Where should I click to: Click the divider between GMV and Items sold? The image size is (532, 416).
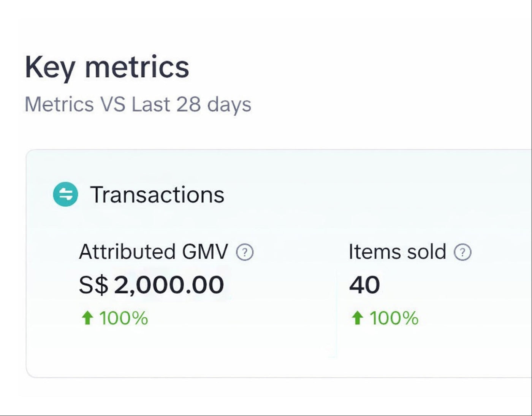[x=337, y=313]
